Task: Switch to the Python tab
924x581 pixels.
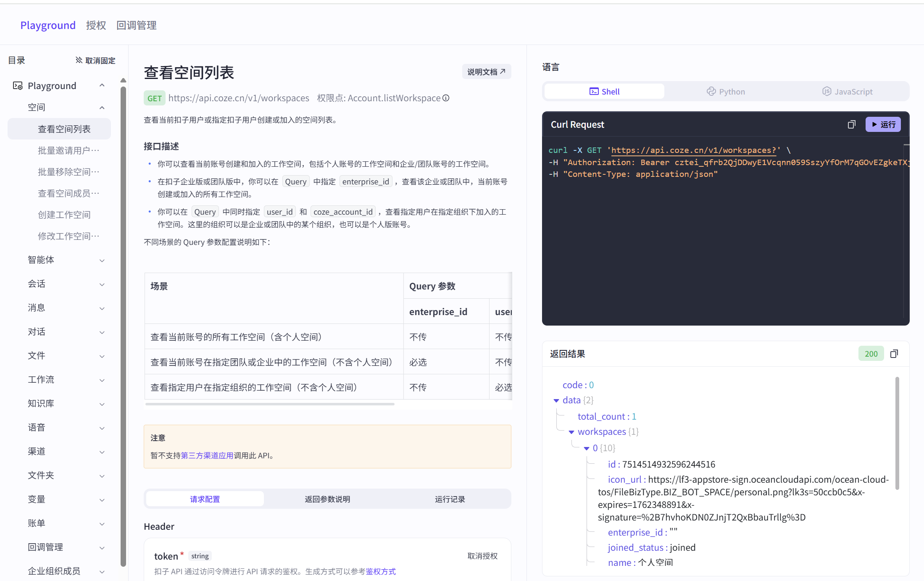Action: click(x=726, y=91)
